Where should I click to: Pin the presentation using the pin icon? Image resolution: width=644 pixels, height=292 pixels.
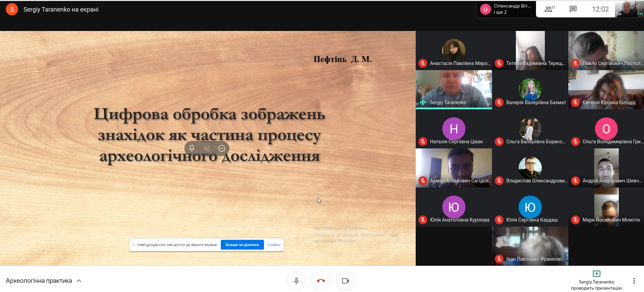pyautogui.click(x=192, y=148)
